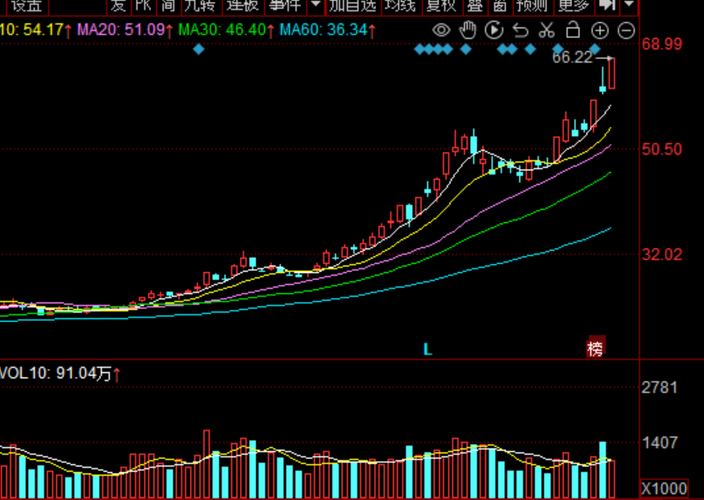Toggle the 均线 moving averages button
The image size is (704, 500).
(400, 6)
